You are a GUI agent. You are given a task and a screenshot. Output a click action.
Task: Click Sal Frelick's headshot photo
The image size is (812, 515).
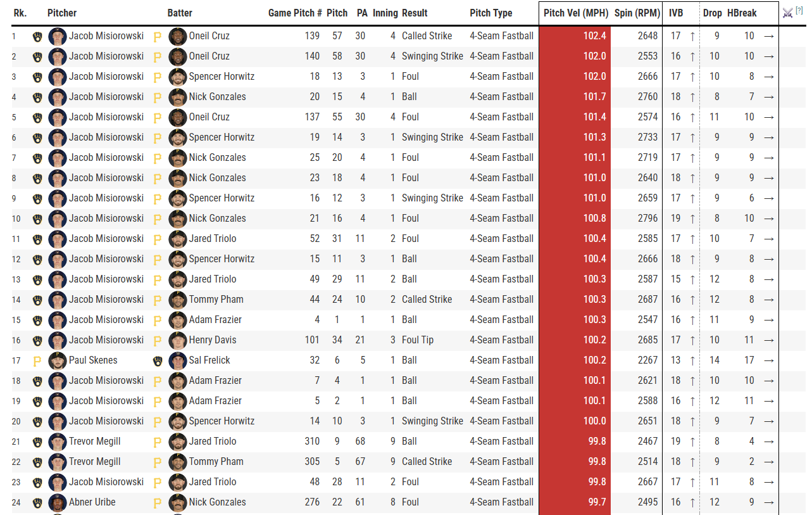[x=178, y=360]
